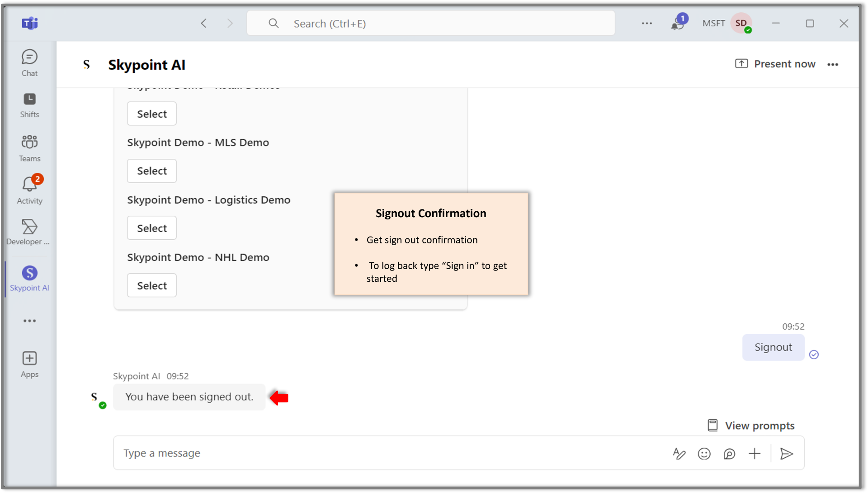Open Present now icon top right
This screenshot has height=493, width=868.
[x=741, y=64]
